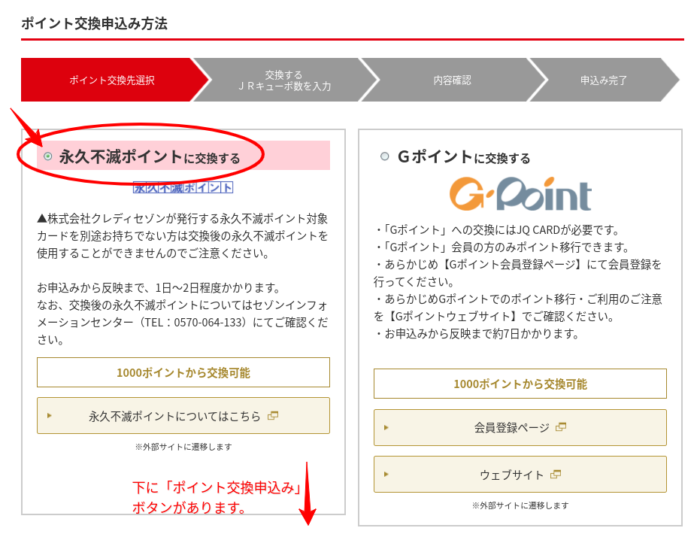Click the Gポイントに交換する label text

[464, 157]
